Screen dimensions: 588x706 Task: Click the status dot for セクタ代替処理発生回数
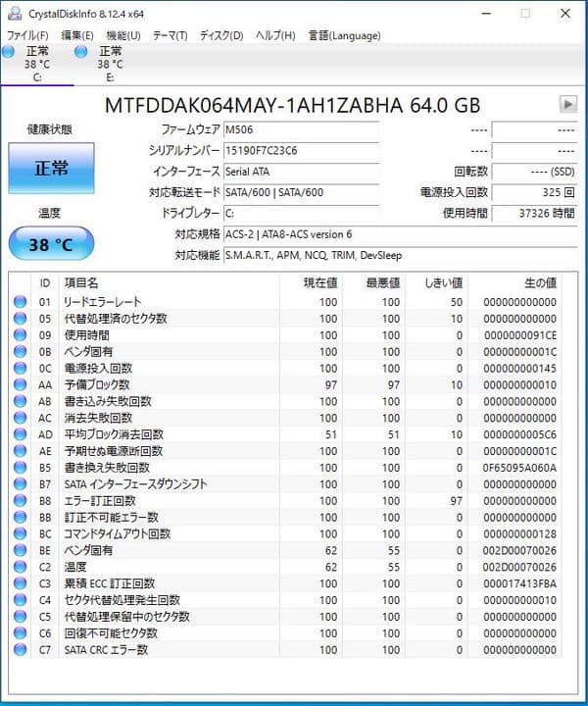[x=20, y=600]
